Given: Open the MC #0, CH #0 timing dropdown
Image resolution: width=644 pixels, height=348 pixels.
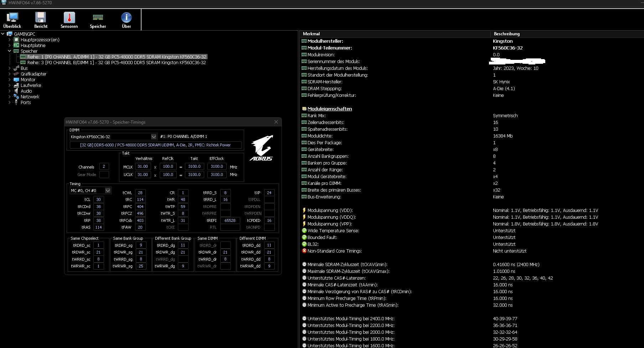Looking at the screenshot, I should point(108,191).
